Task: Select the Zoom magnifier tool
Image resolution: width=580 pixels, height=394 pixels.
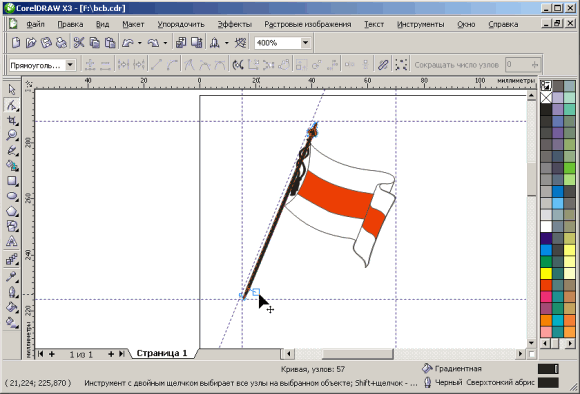Action: [x=12, y=135]
